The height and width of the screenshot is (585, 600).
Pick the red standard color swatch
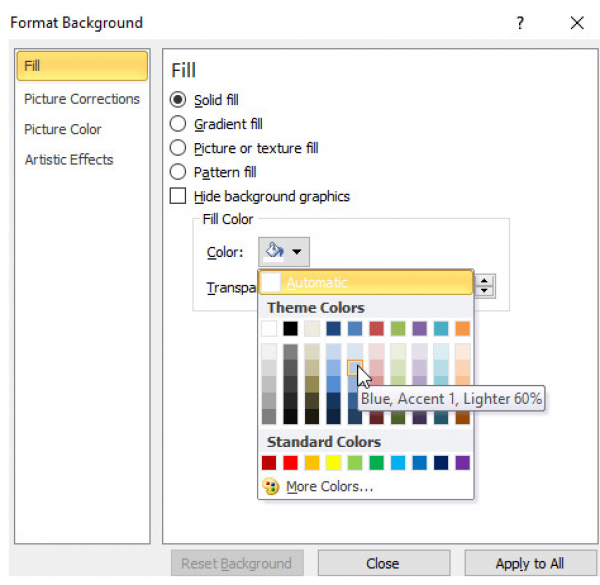click(x=290, y=463)
